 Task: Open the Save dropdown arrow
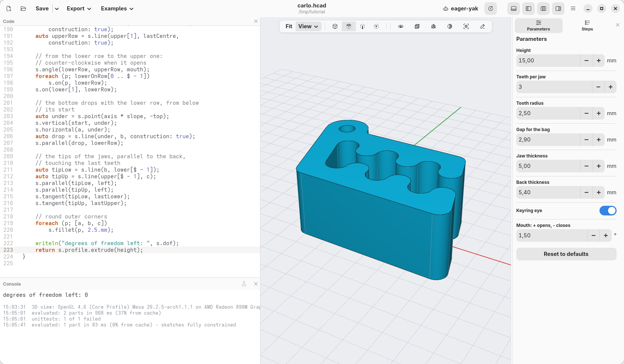pyautogui.click(x=57, y=9)
